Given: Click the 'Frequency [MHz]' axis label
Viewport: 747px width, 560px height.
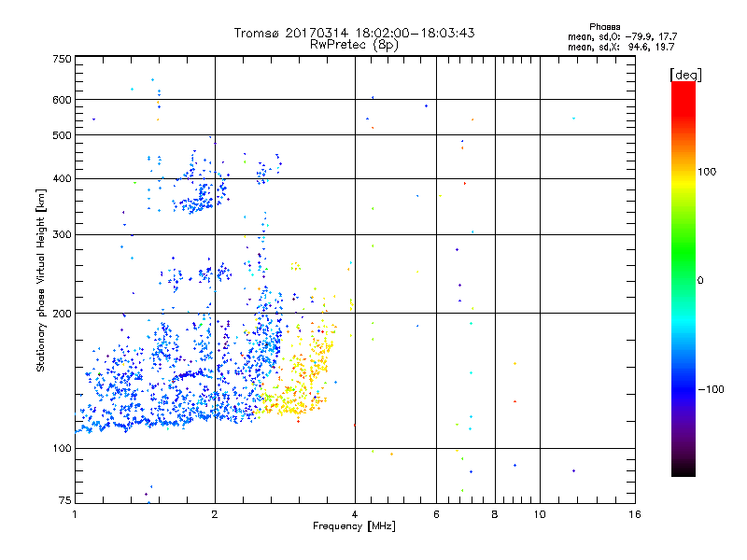Looking at the screenshot, I should (x=354, y=526).
